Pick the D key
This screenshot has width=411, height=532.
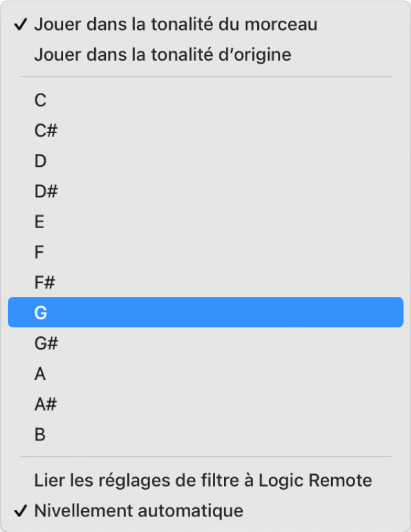[40, 161]
